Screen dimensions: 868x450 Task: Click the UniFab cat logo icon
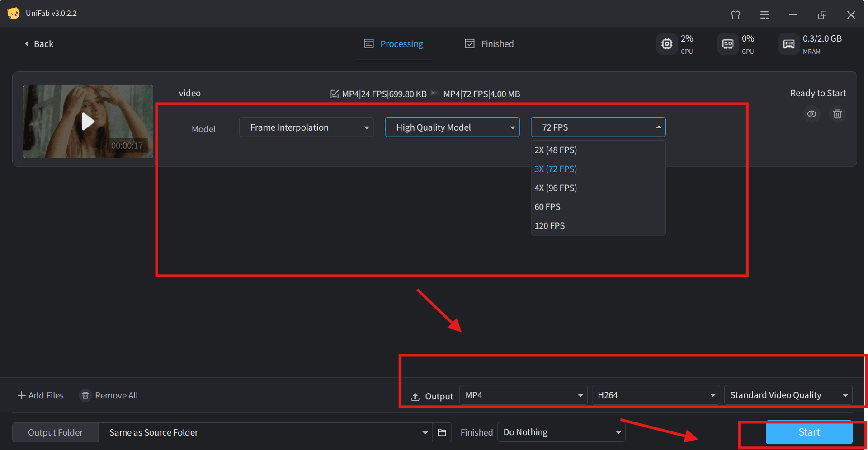pyautogui.click(x=14, y=13)
